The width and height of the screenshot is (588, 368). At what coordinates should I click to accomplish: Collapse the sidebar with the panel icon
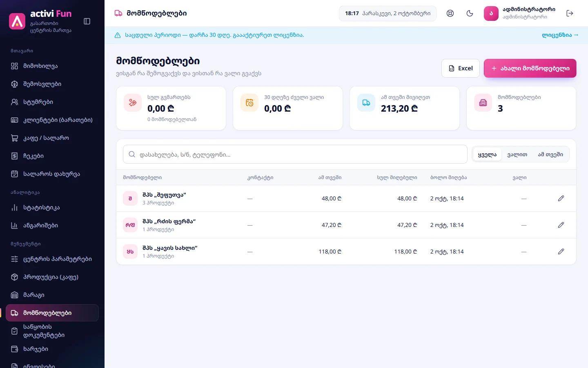(87, 21)
